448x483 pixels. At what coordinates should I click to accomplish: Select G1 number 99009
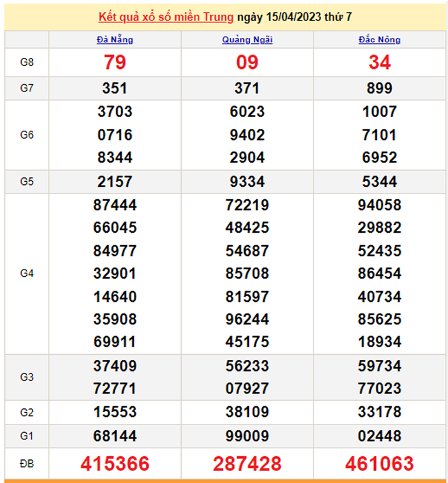tap(247, 436)
